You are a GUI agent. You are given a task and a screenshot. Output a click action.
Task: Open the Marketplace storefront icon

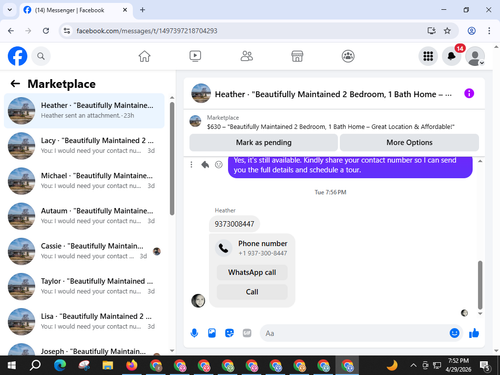tap(297, 56)
